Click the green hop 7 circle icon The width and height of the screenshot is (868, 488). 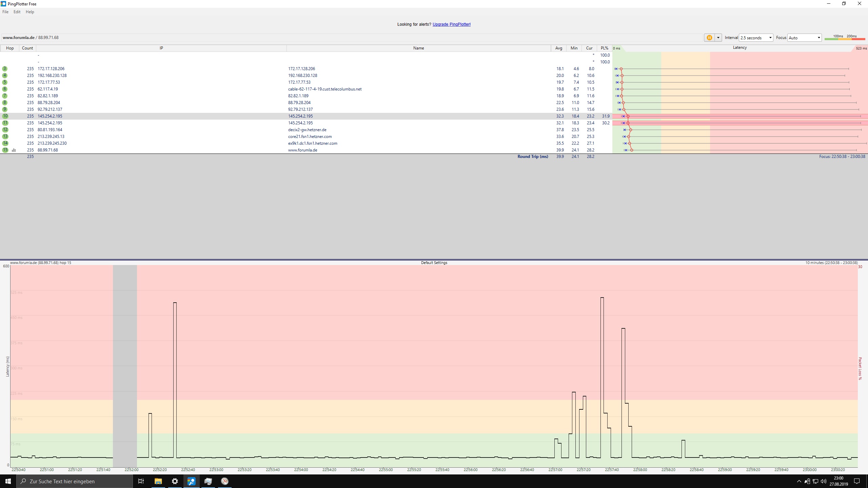5,96
